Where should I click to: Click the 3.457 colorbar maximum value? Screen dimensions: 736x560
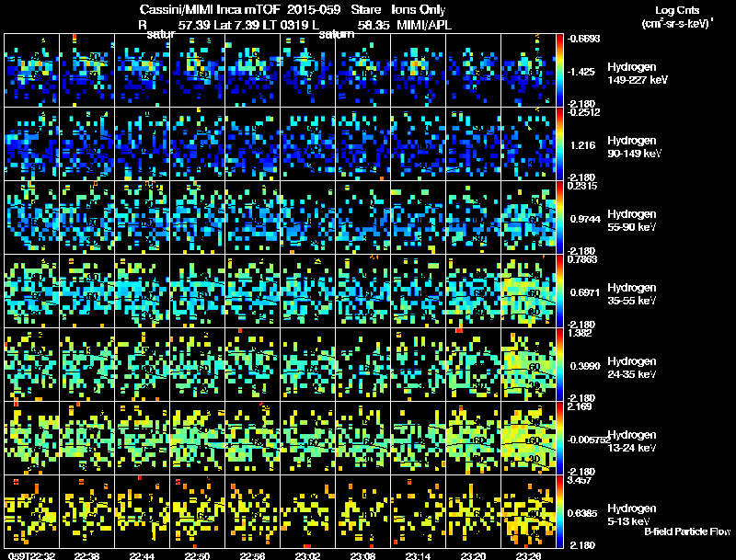click(x=580, y=481)
